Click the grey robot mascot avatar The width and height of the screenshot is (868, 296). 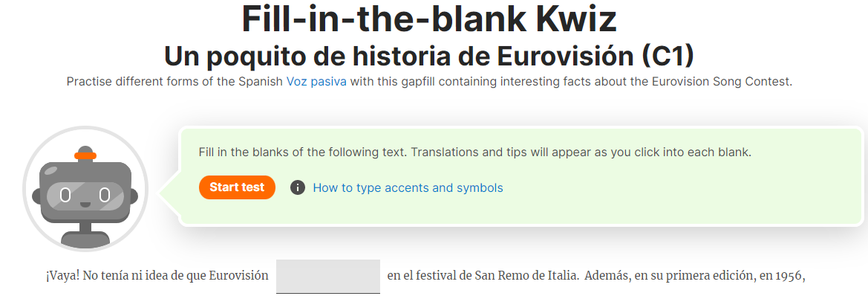click(85, 189)
